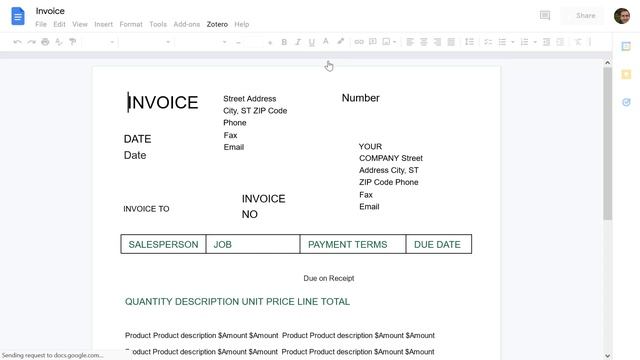Toggle bold formatting
640x360 pixels.
[284, 42]
